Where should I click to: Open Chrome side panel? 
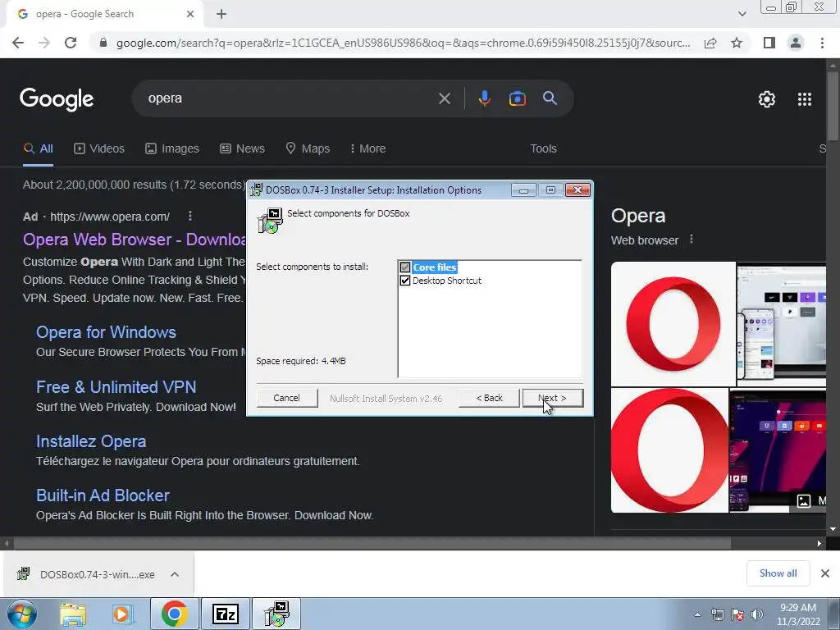pos(769,43)
